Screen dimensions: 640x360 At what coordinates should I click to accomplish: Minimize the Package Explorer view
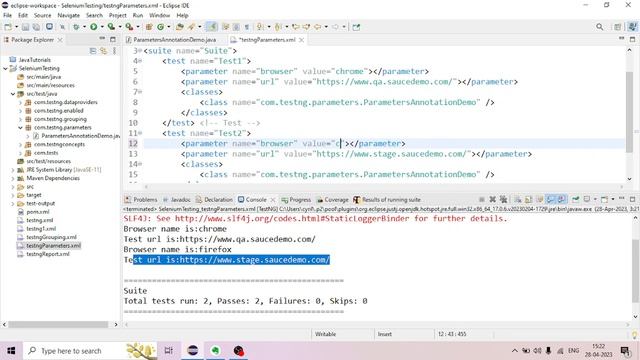102,39
